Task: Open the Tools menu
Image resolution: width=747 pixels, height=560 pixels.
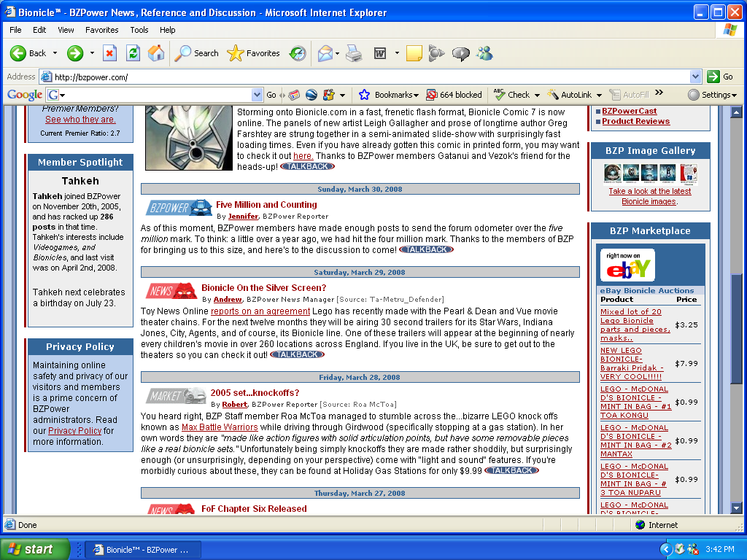Action: (139, 30)
